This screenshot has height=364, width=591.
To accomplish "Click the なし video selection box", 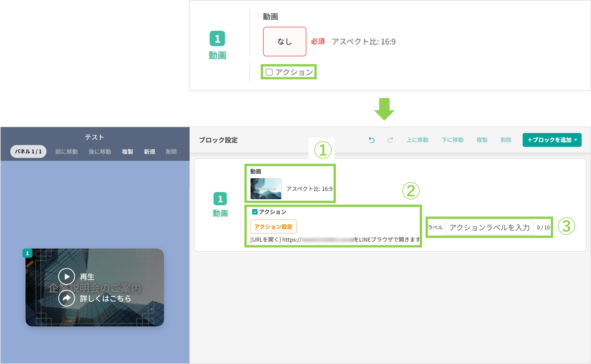I will 285,42.
